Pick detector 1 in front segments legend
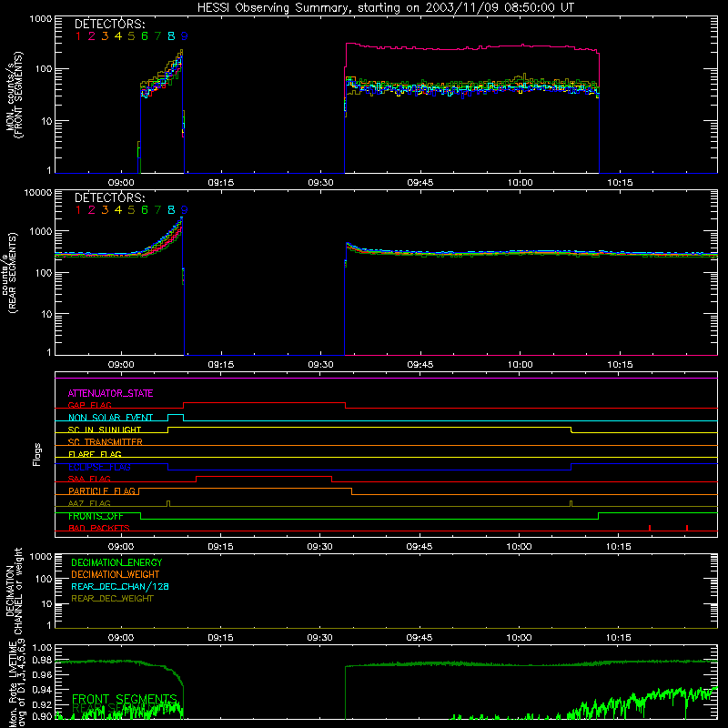 78,36
